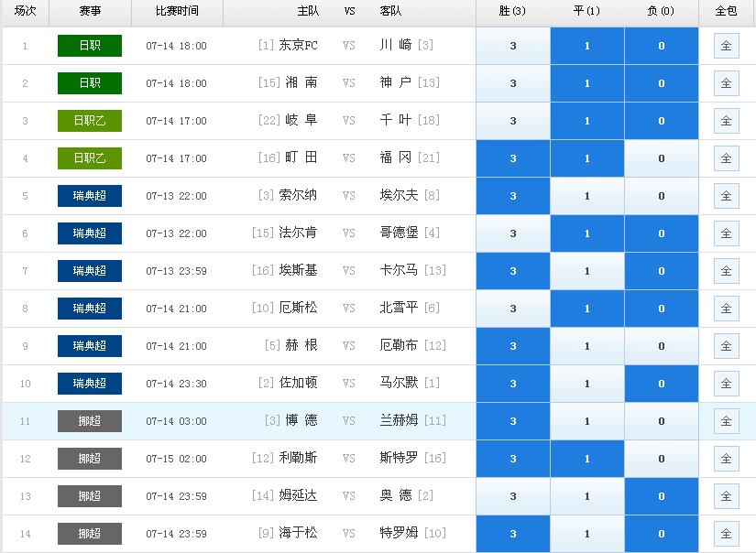Click home team 索尔纳
This screenshot has height=553, width=756.
299,196
